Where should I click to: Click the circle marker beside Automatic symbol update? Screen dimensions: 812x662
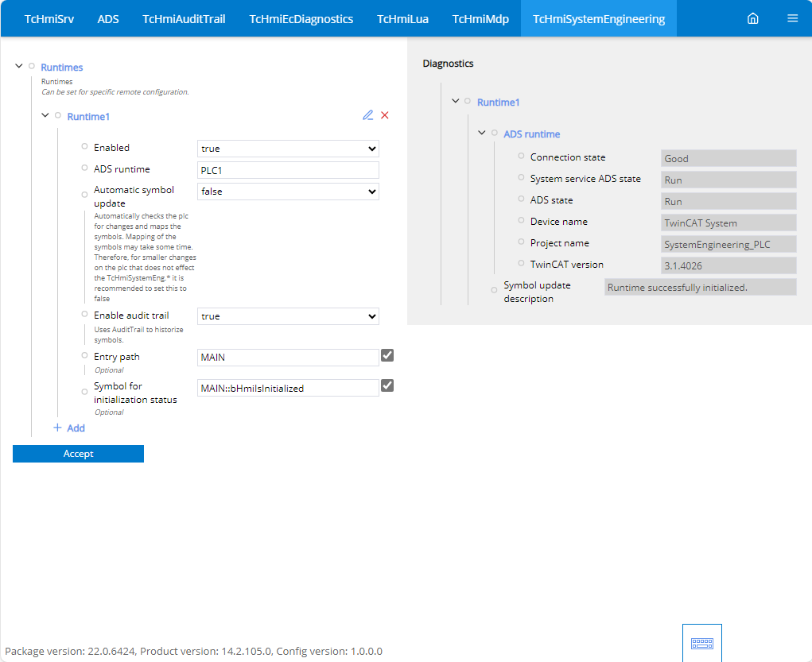pyautogui.click(x=84, y=195)
